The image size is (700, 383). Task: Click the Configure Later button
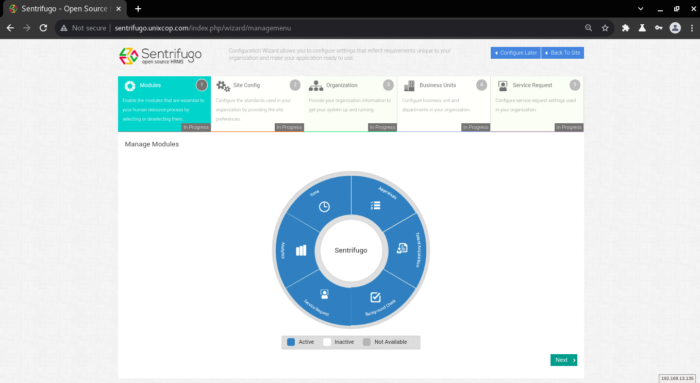(516, 53)
